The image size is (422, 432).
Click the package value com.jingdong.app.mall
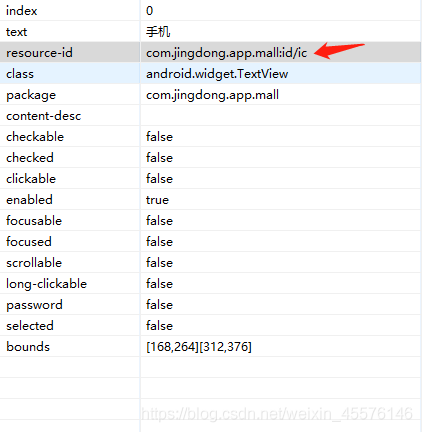click(212, 95)
